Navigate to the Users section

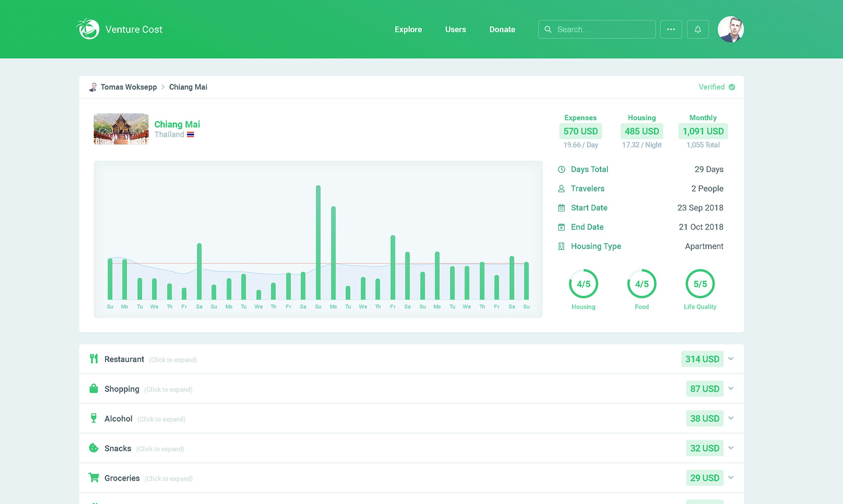pos(455,29)
